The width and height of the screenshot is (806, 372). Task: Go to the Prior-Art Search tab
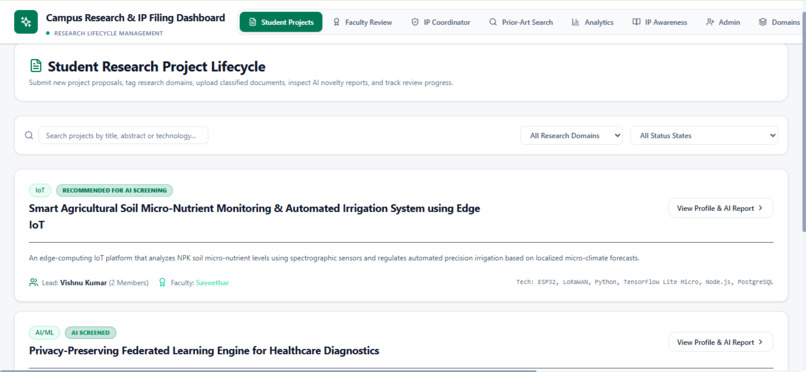pos(521,22)
